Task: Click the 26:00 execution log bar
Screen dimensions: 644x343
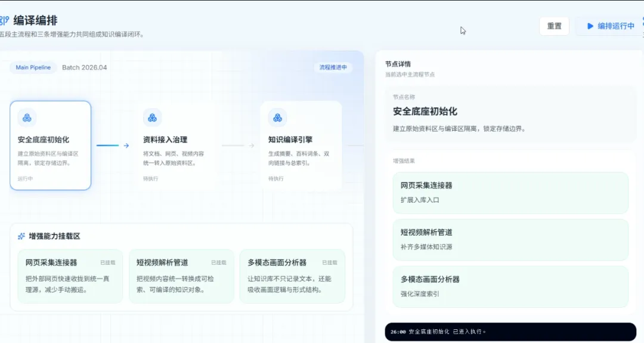Action: [510, 332]
